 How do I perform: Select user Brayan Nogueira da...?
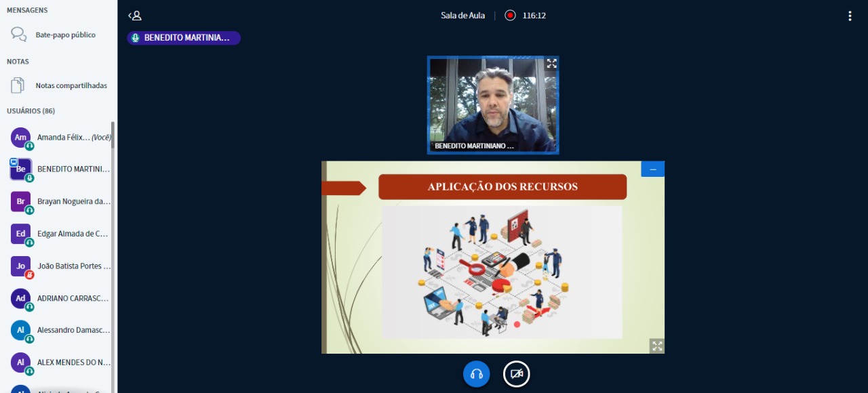coord(58,202)
